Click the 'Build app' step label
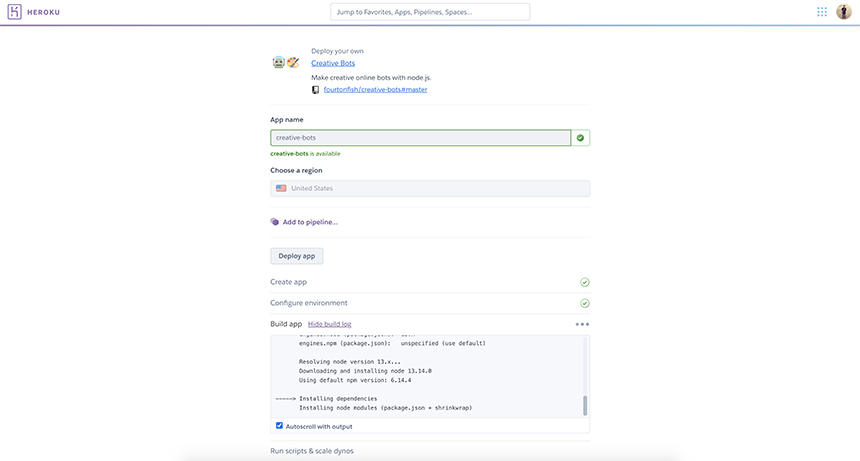The image size is (860, 461). pyautogui.click(x=286, y=324)
